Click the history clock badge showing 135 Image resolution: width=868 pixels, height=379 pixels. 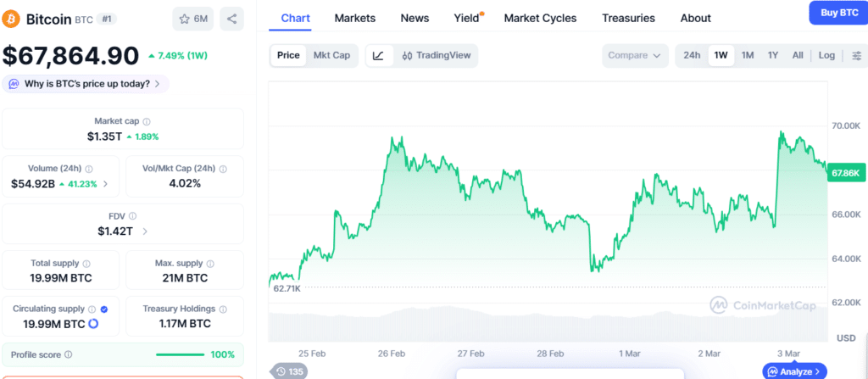[289, 371]
